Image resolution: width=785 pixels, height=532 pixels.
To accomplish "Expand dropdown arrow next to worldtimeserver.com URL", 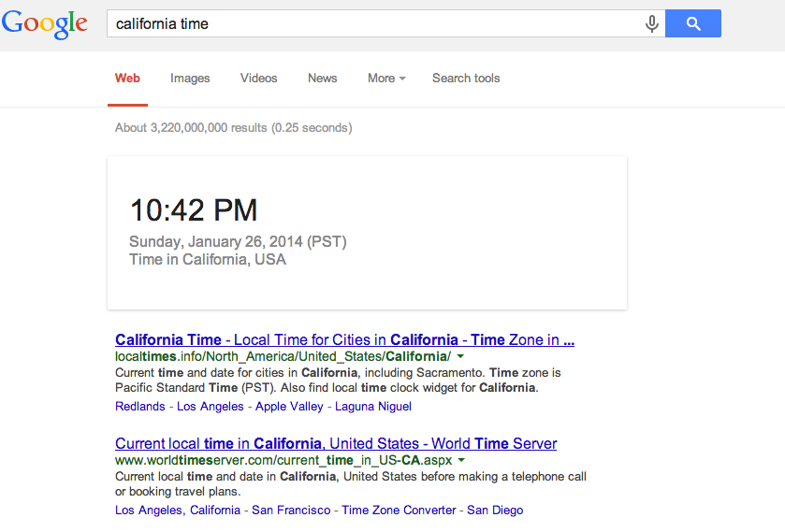I will [461, 460].
